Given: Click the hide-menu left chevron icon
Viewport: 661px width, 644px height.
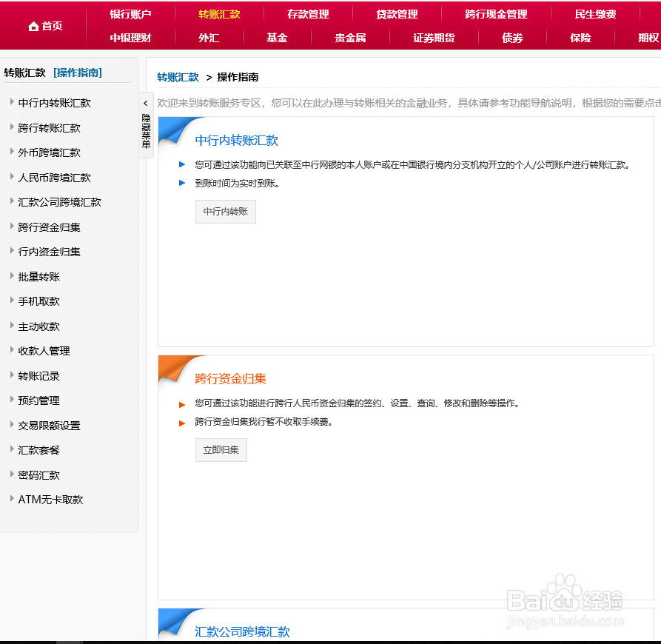Looking at the screenshot, I should [145, 103].
